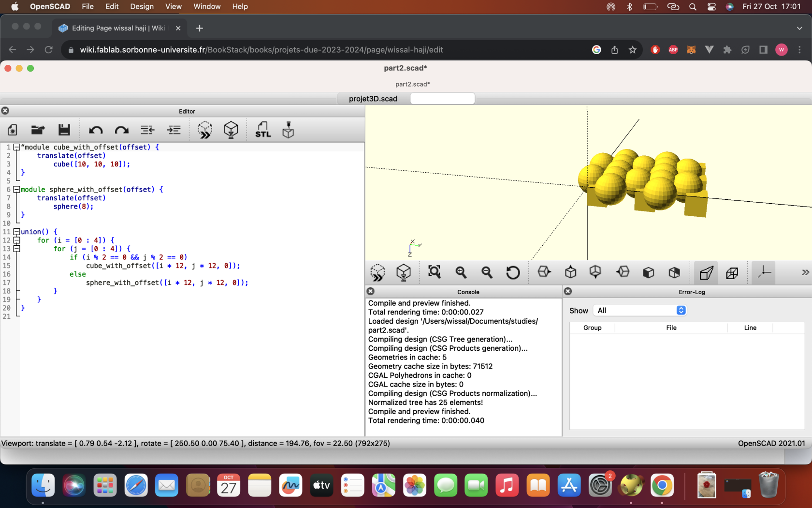Switch to the Left view
812x508 pixels.
[x=623, y=272]
